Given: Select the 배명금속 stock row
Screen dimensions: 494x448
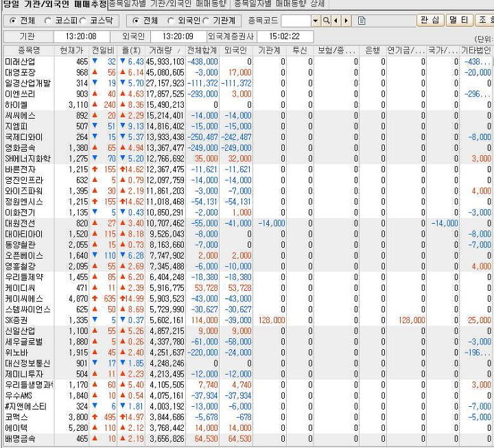Looking at the screenshot, I should pyautogui.click(x=248, y=438).
